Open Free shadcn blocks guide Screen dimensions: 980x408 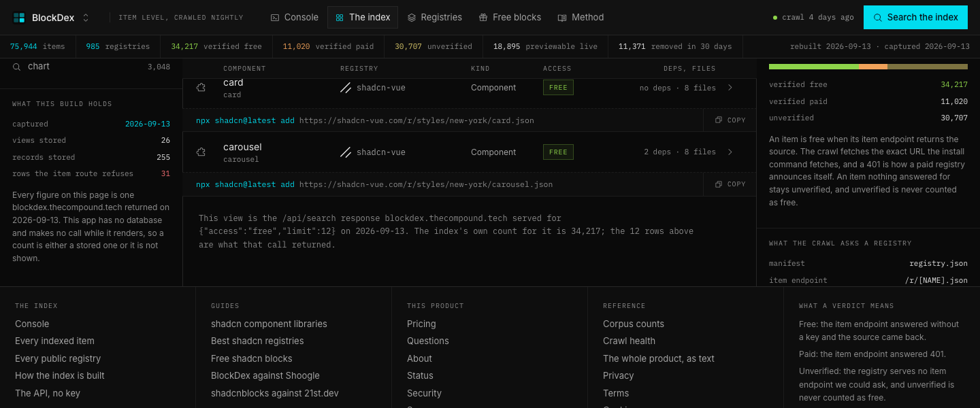coord(252,359)
